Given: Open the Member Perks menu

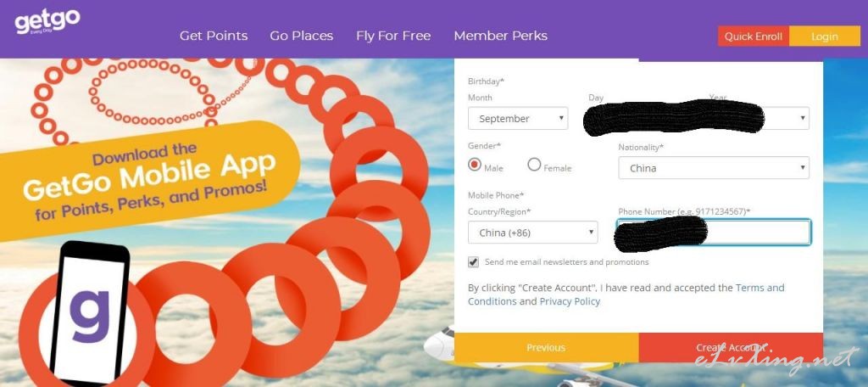Looking at the screenshot, I should click(x=500, y=36).
